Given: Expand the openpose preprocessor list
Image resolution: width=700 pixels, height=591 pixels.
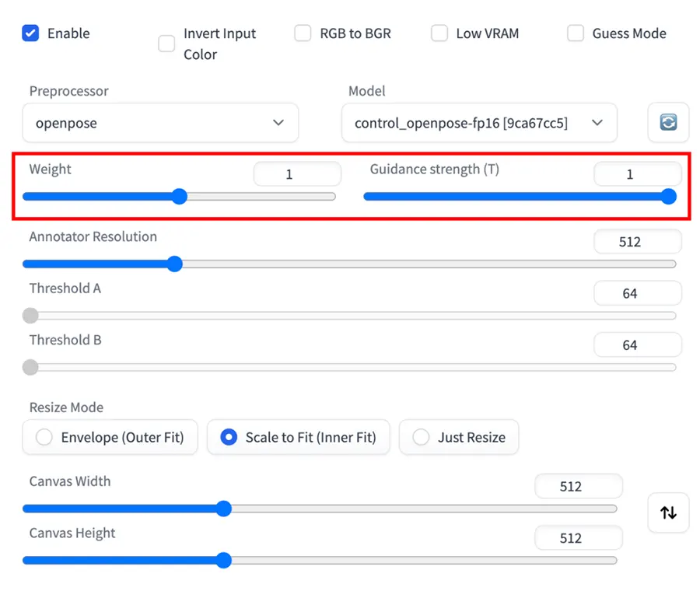Looking at the screenshot, I should coord(278,123).
